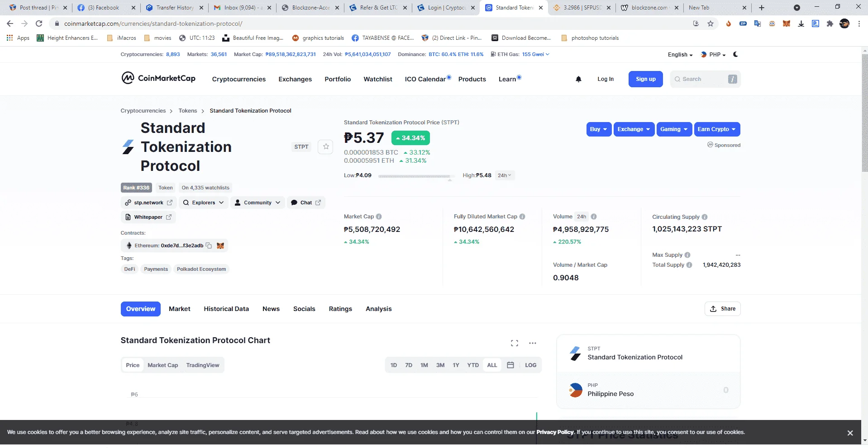Click Max Supply info icon
Image resolution: width=868 pixels, height=448 pixels.
point(687,255)
